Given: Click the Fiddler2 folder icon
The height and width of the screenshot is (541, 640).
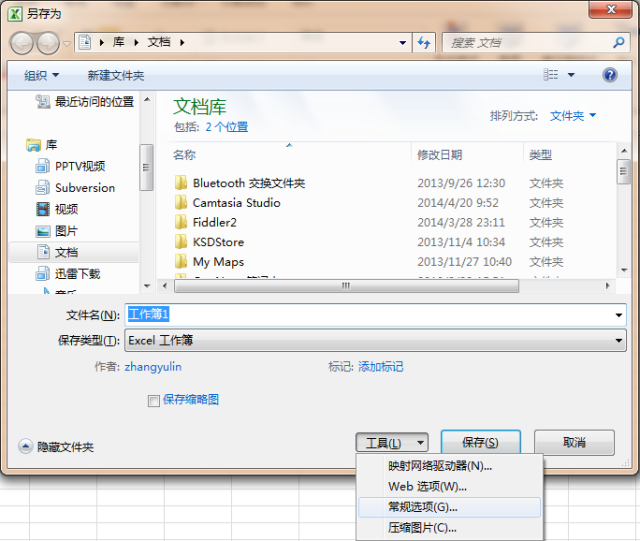Looking at the screenshot, I should [x=181, y=222].
